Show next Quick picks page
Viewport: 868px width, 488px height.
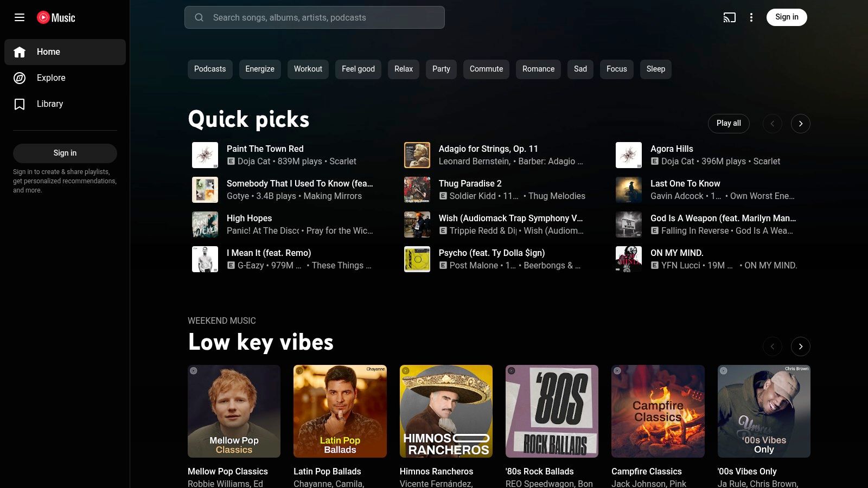pos(801,123)
